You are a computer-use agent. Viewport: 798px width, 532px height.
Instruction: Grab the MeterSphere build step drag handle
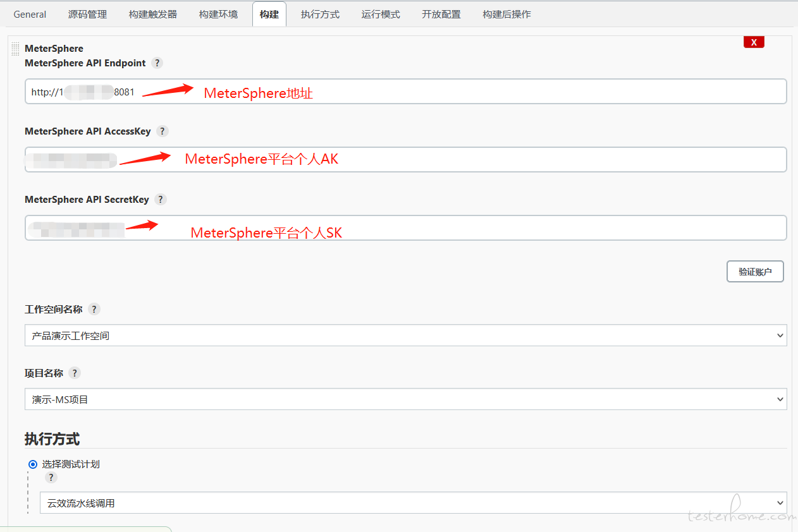click(x=16, y=49)
